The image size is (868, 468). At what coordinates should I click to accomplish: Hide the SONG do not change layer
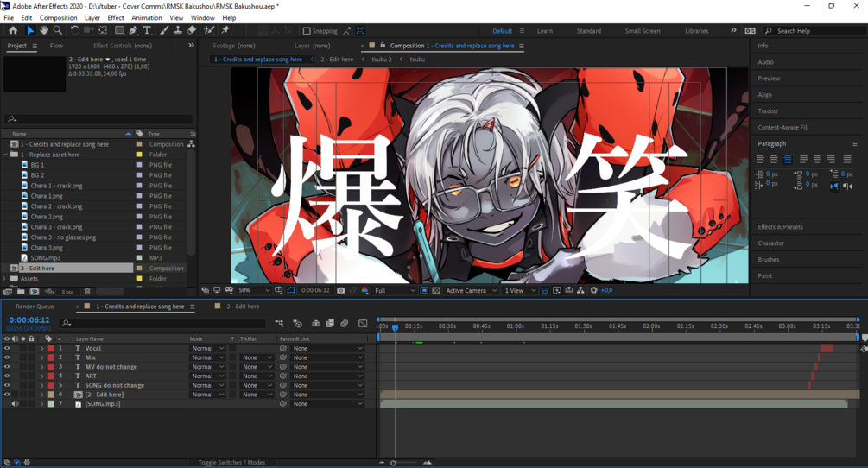point(7,386)
